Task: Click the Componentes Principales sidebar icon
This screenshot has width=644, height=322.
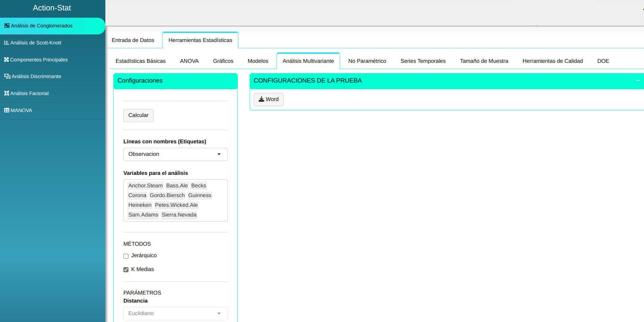Action: coord(6,60)
